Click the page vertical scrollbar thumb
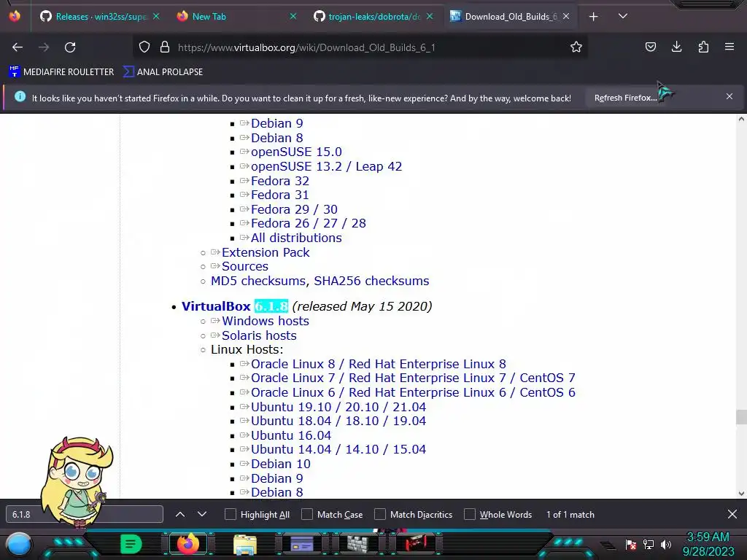This screenshot has height=560, width=747. click(x=741, y=416)
